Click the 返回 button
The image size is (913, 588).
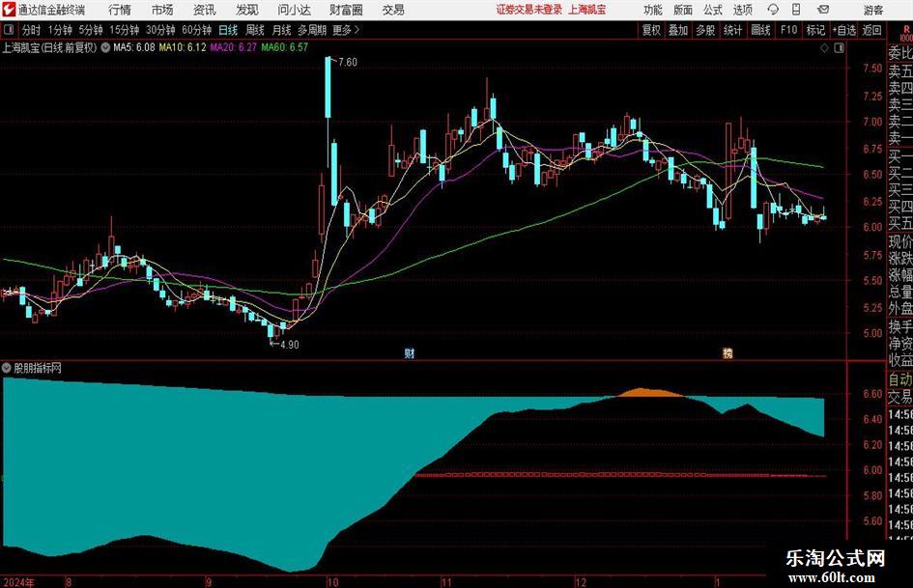coord(871,30)
